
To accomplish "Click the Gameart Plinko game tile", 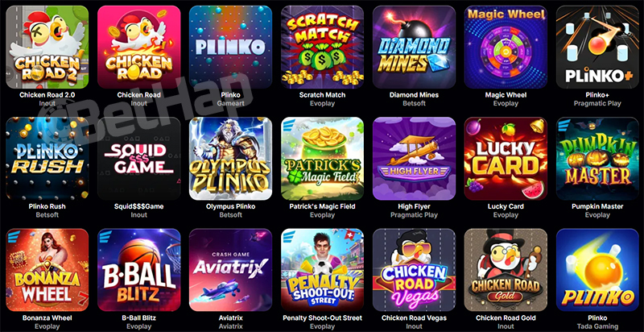I will pyautogui.click(x=230, y=47).
